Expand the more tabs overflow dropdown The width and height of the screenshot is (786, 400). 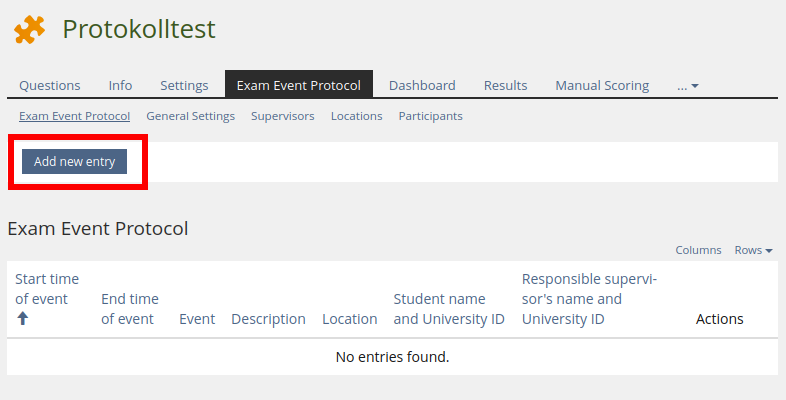pos(687,86)
